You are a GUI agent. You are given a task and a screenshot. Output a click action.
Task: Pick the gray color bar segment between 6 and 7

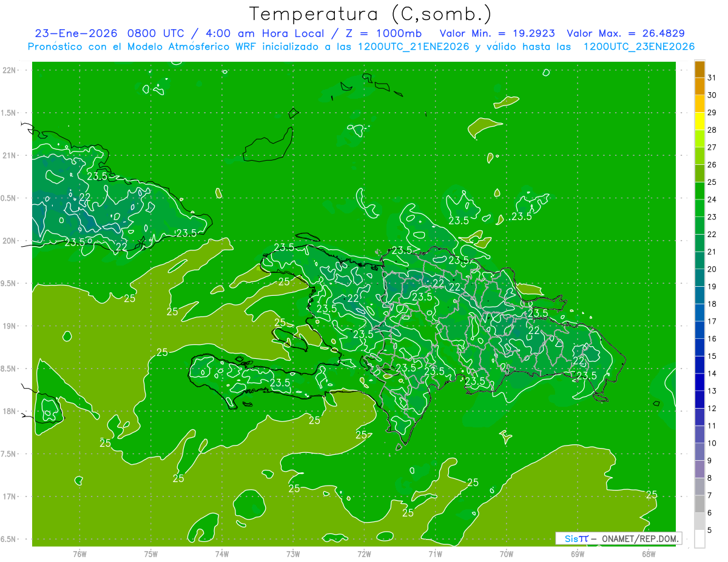699,504
